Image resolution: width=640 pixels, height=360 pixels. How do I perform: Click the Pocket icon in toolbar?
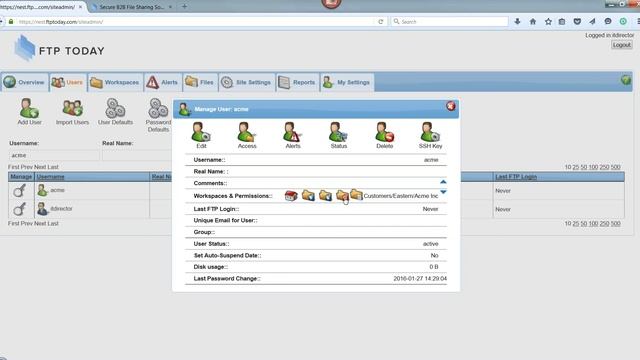pos(577,21)
